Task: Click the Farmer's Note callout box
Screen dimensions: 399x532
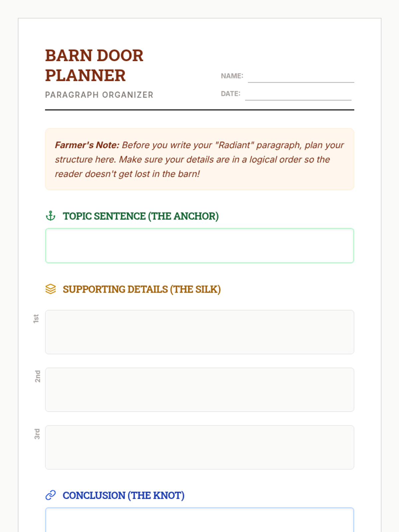Action: [199, 159]
